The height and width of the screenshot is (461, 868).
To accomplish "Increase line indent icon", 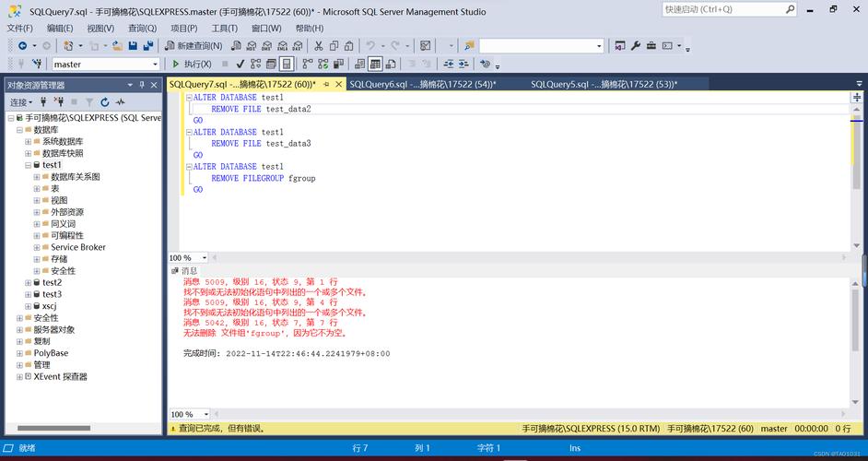I will click(x=463, y=65).
